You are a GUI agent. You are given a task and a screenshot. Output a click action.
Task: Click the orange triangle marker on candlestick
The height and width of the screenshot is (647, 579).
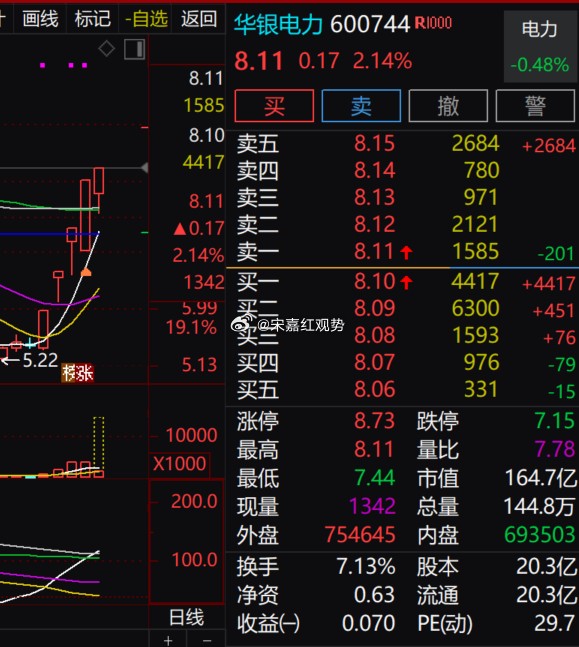click(x=86, y=272)
